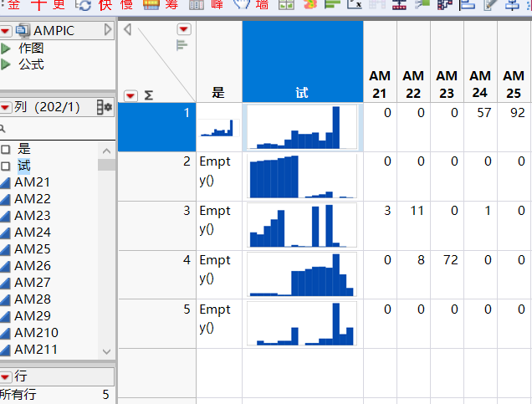
Task: Select 试 in the columns list
Action: (24, 166)
